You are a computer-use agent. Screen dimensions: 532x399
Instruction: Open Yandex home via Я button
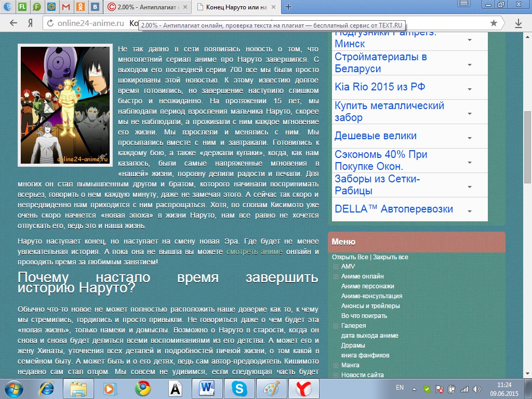[x=30, y=23]
